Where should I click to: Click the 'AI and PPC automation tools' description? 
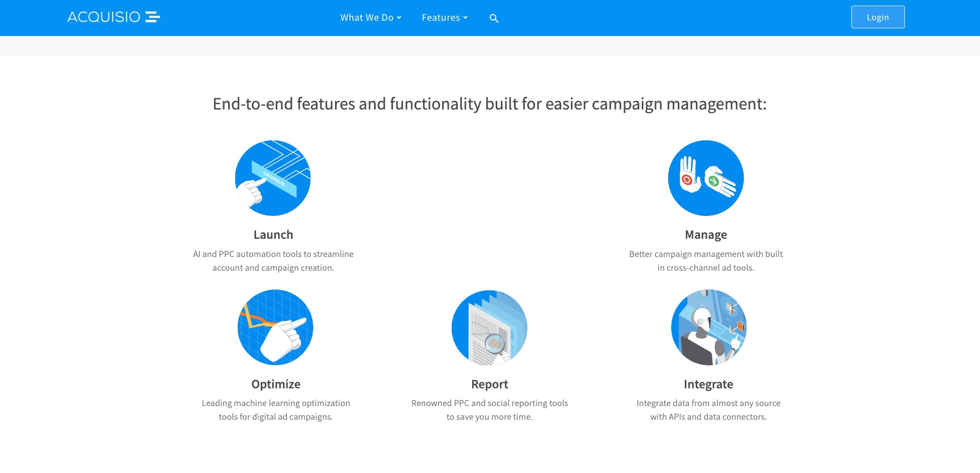(273, 261)
